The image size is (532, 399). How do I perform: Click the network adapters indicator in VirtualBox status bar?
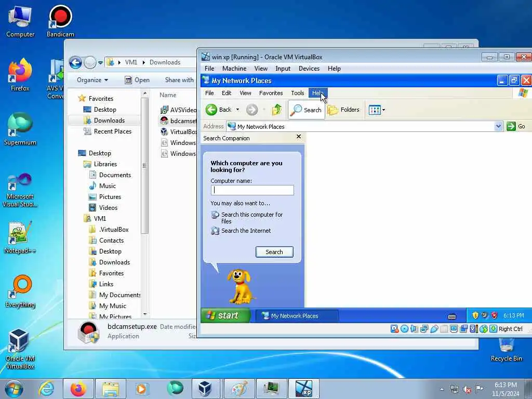click(424, 328)
